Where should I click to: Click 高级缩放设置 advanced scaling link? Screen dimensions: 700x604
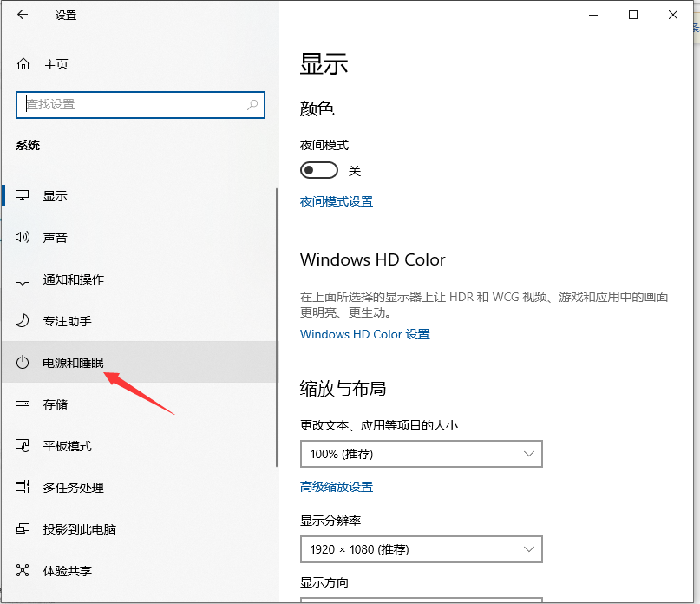click(337, 487)
